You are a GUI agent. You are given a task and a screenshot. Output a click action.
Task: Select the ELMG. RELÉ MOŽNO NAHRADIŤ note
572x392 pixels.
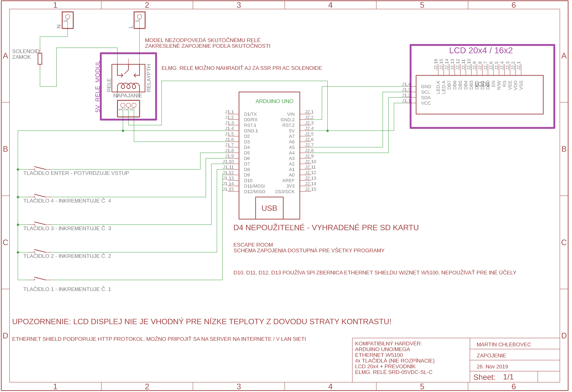tap(242, 68)
